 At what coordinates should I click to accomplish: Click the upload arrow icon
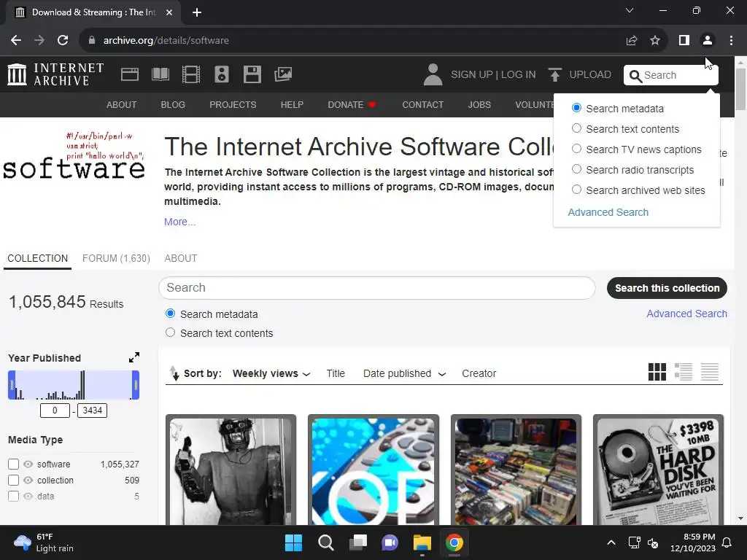(554, 75)
